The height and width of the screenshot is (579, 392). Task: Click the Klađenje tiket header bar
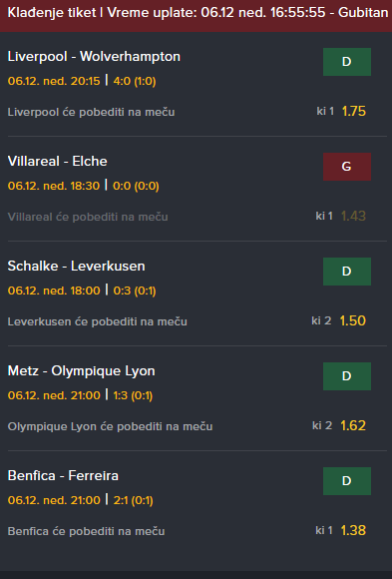pos(196,15)
